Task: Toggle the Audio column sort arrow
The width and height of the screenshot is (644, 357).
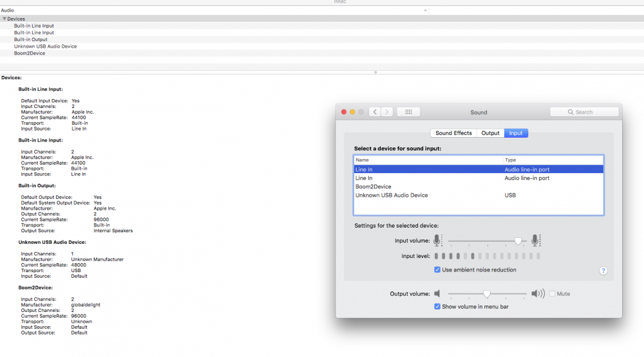Action: tap(425, 10)
